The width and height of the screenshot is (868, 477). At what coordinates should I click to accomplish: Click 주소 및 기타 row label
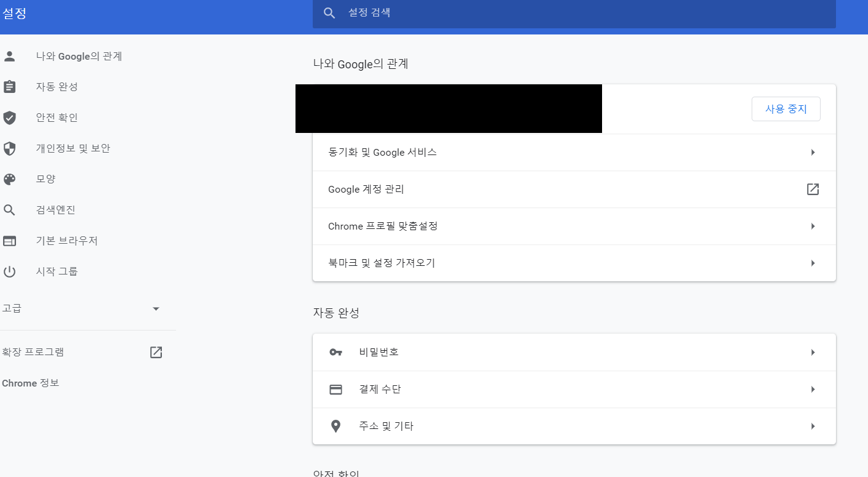click(x=386, y=426)
